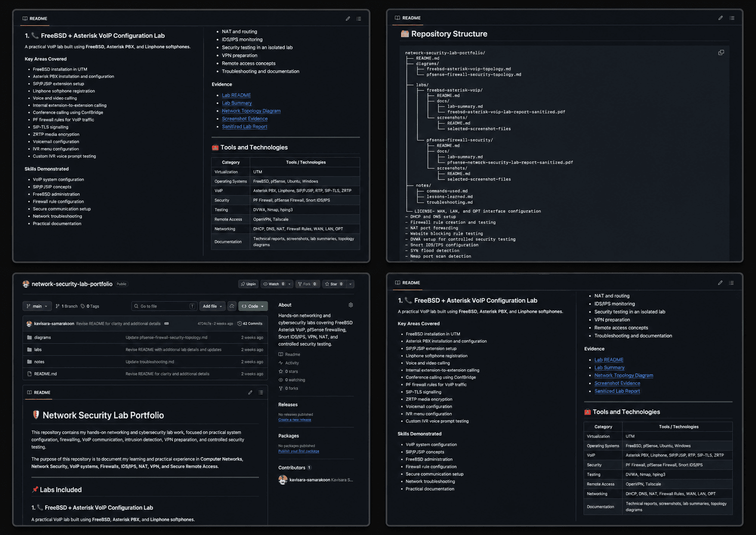
Task: Expand the Add file dropdown
Action: pos(212,306)
